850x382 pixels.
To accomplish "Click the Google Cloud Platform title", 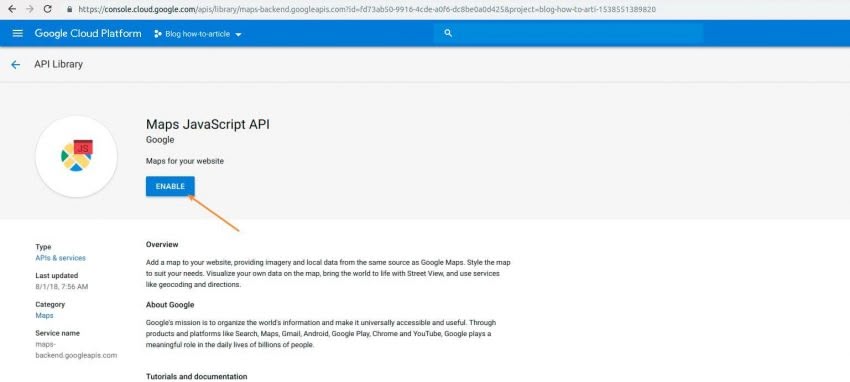I will coord(88,34).
